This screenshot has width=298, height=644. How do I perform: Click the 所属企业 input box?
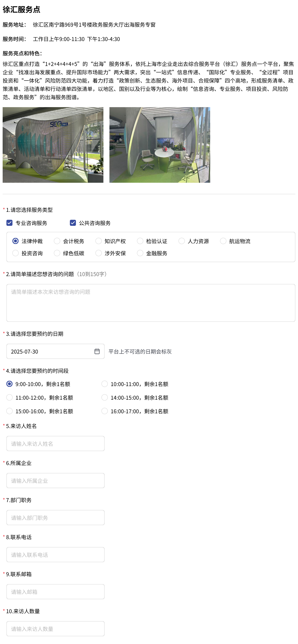pos(56,481)
